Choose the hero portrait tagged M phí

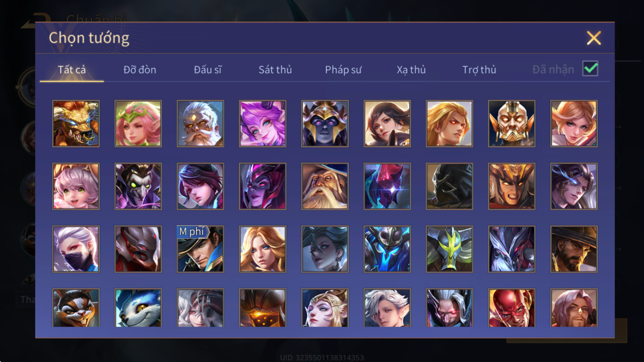click(200, 249)
